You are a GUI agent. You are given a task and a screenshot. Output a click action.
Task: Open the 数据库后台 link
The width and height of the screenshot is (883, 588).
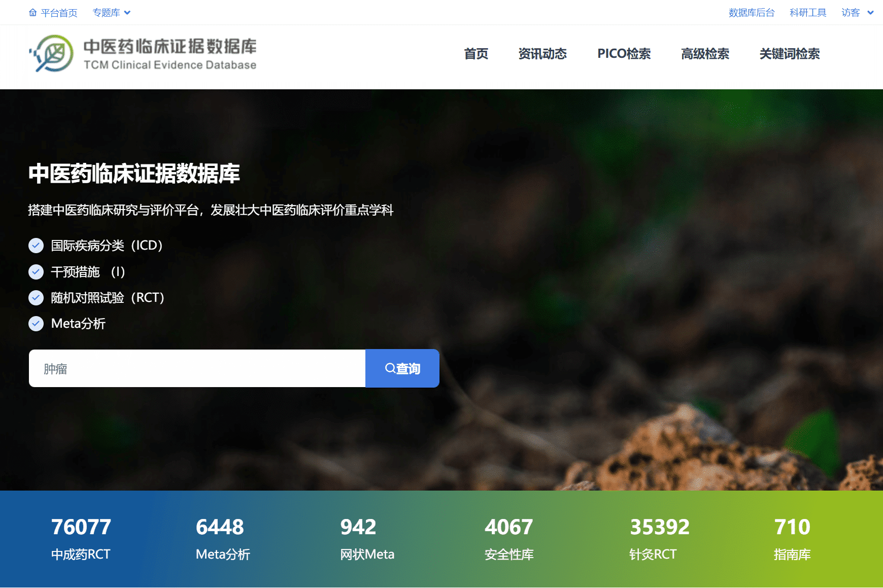(x=752, y=13)
